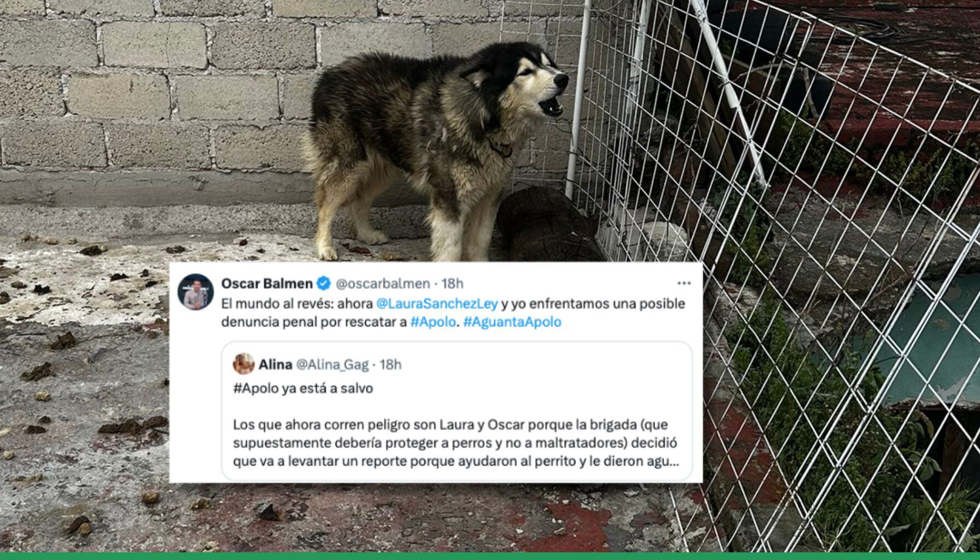Open the Alina display name
Viewport: 980px width, 560px height.
pyautogui.click(x=275, y=364)
